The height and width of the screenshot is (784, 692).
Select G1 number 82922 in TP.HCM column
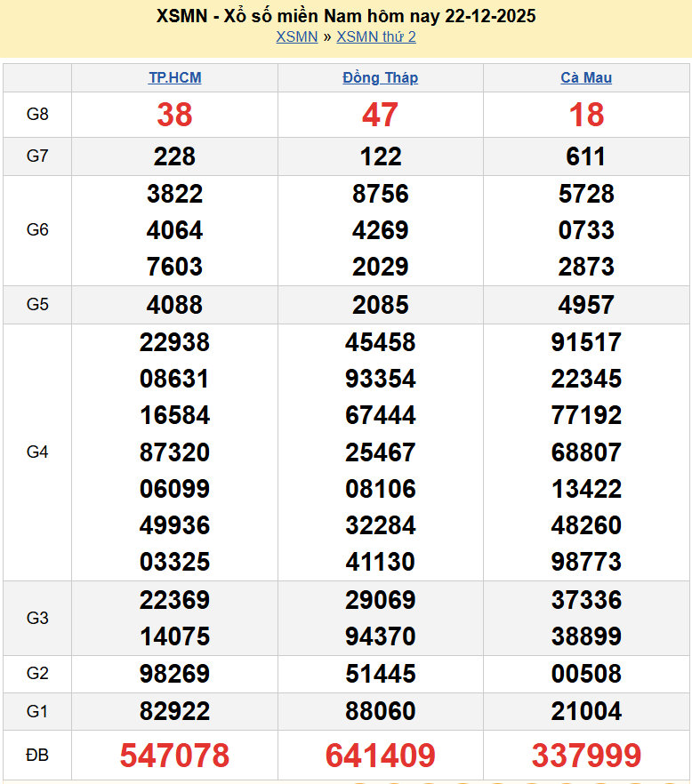click(174, 711)
